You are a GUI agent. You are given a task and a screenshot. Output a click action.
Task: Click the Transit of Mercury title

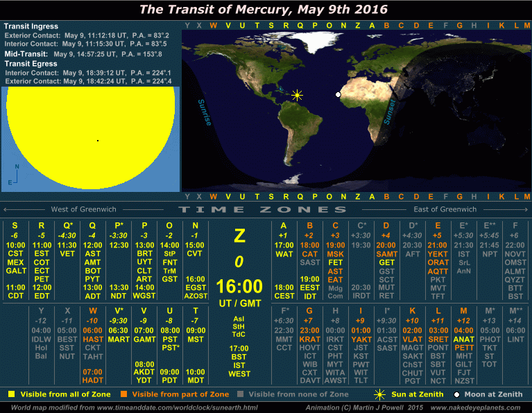pos(264,9)
